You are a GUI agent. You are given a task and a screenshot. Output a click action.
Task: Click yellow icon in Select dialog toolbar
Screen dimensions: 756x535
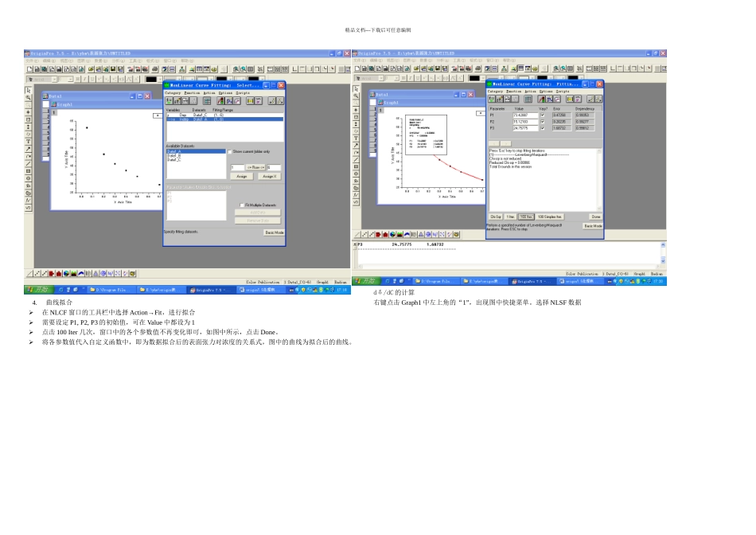click(250, 101)
